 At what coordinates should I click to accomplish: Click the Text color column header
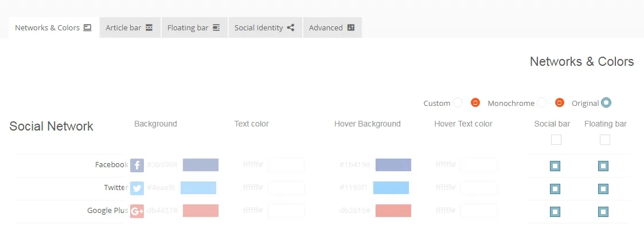(251, 124)
